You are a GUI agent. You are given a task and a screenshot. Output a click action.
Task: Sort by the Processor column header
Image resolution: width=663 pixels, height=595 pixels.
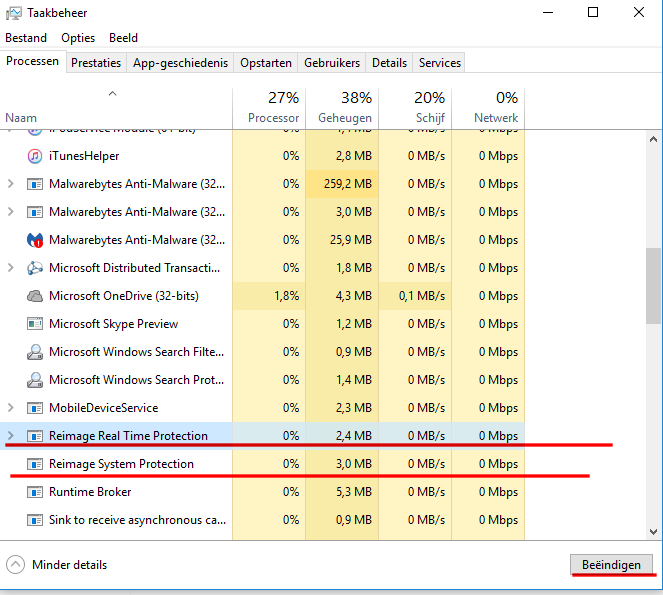click(268, 108)
